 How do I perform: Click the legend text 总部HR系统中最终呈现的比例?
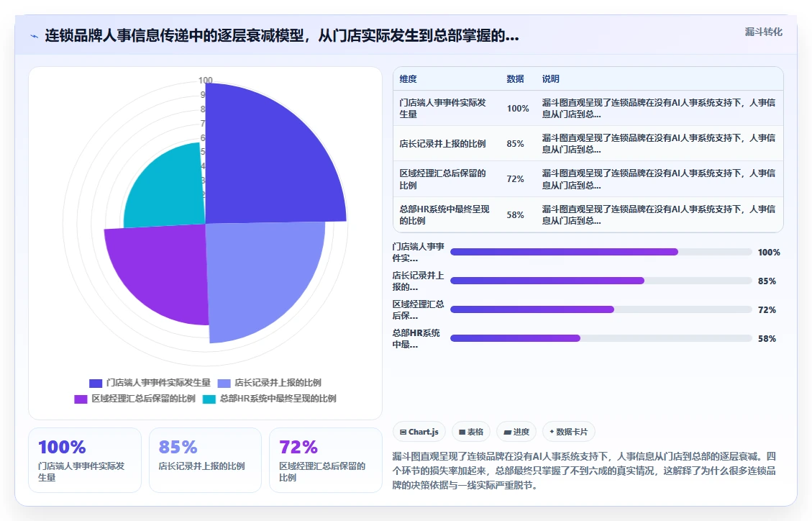tap(278, 398)
